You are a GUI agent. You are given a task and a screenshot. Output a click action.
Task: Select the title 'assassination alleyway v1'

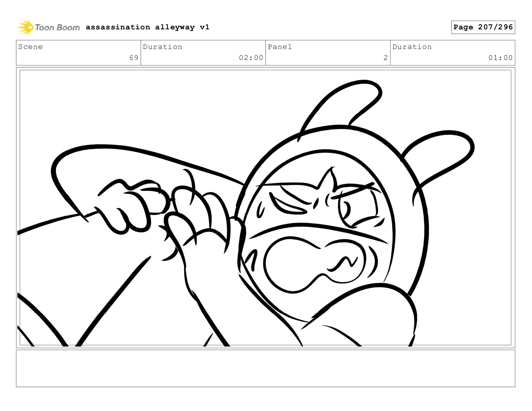[x=148, y=27]
